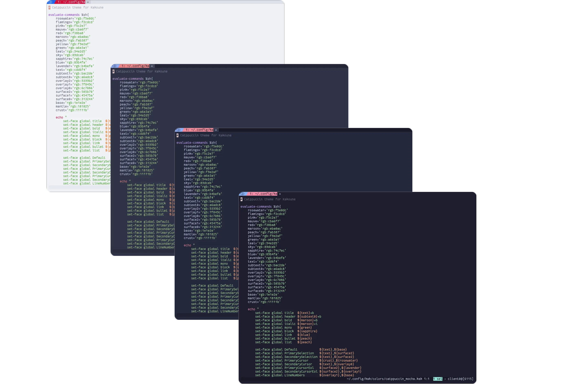Place cursor on 'evaluate-commands' in the frontmost window

point(256,207)
